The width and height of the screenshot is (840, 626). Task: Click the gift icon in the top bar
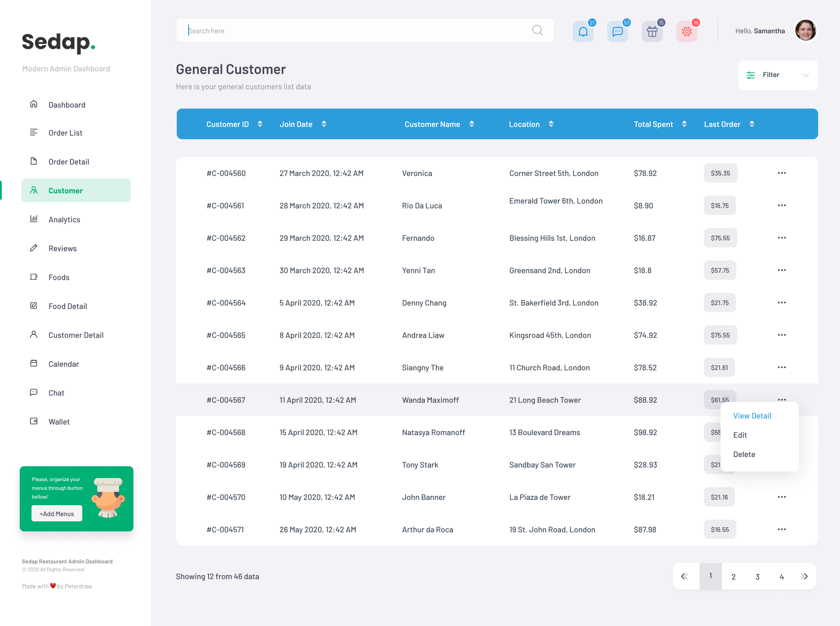point(652,31)
